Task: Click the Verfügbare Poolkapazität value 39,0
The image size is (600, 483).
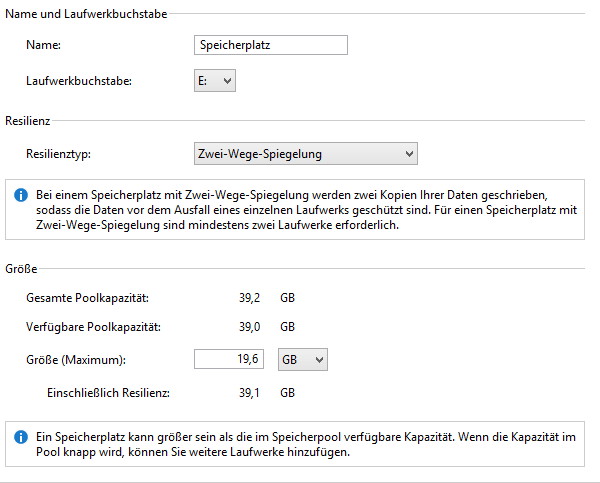Action: click(249, 327)
